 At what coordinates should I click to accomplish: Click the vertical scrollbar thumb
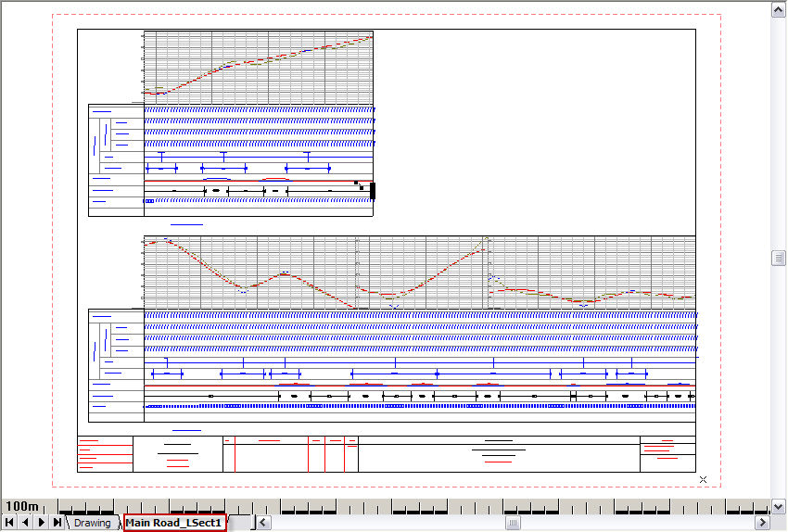779,259
